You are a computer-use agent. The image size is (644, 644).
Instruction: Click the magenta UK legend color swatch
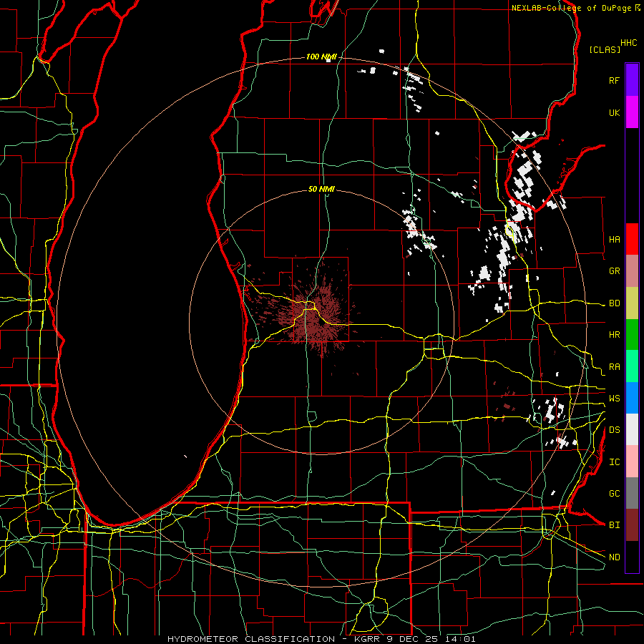632,112
